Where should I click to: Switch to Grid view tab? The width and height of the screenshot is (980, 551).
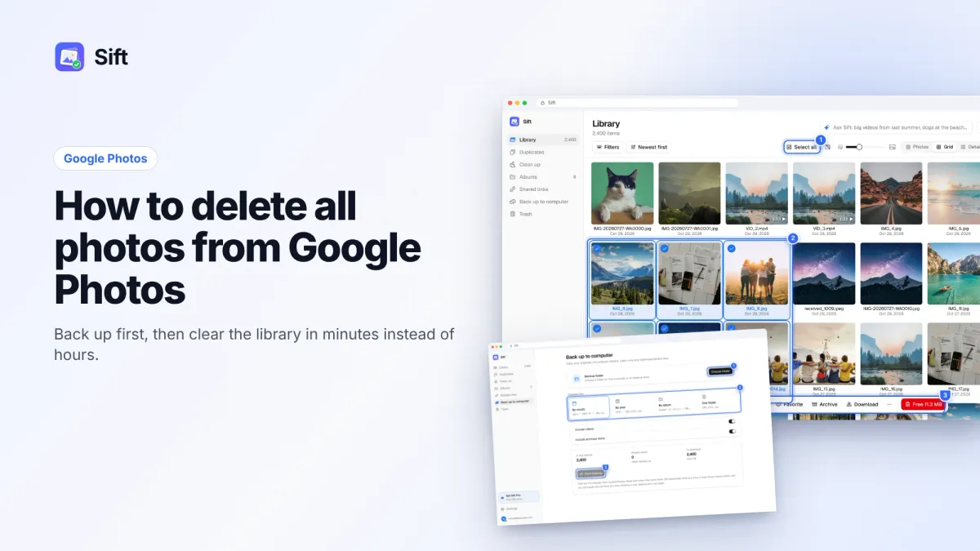[944, 147]
